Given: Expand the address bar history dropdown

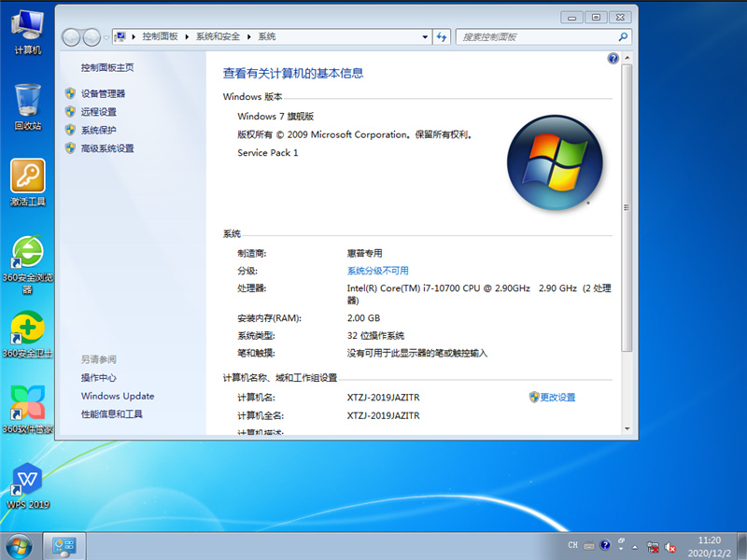Looking at the screenshot, I should click(x=425, y=36).
